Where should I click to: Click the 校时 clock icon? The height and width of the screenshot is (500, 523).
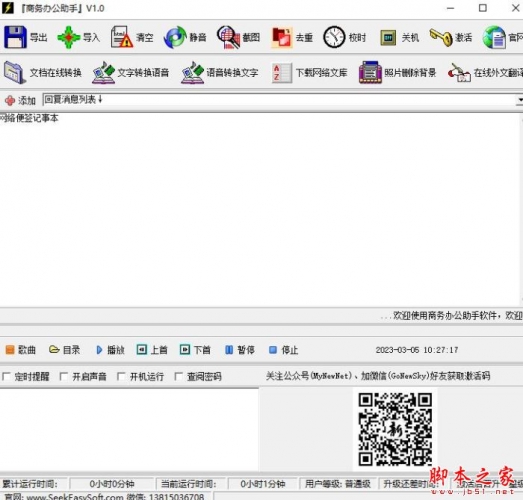[334, 37]
